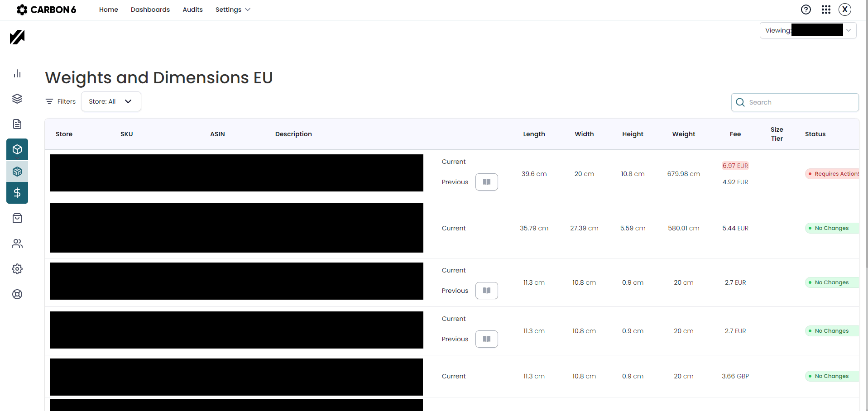The height and width of the screenshot is (411, 868).
Task: Click the 27.39 cm width value
Action: [584, 228]
